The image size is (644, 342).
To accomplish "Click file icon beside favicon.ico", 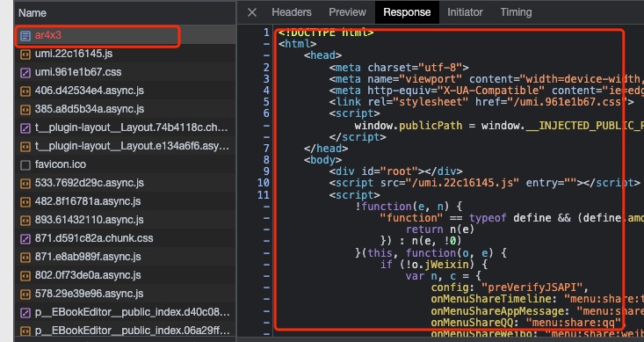I will [25, 165].
